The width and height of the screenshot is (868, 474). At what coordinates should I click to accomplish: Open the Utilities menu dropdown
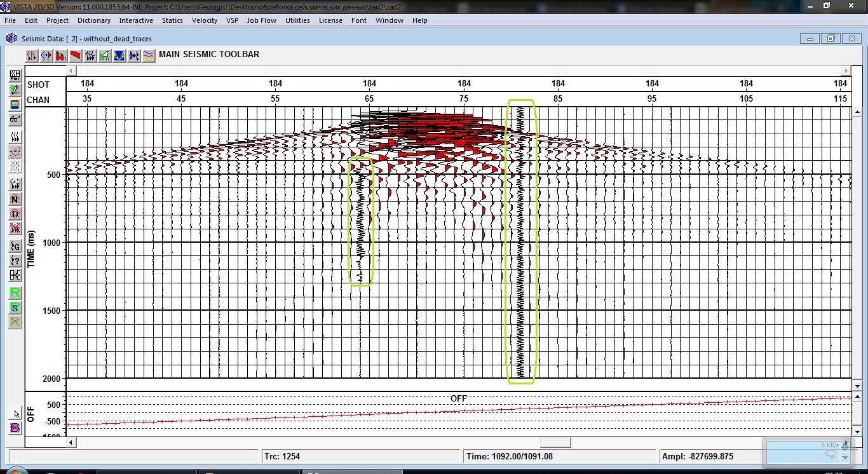coord(297,20)
